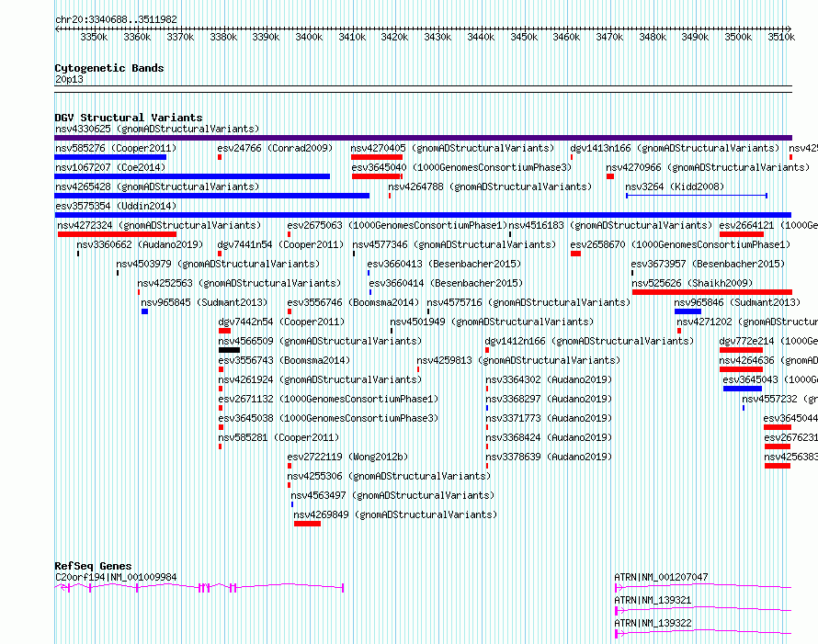Click the RefSeq Genes track title
The height and width of the screenshot is (644, 818).
pos(93,566)
